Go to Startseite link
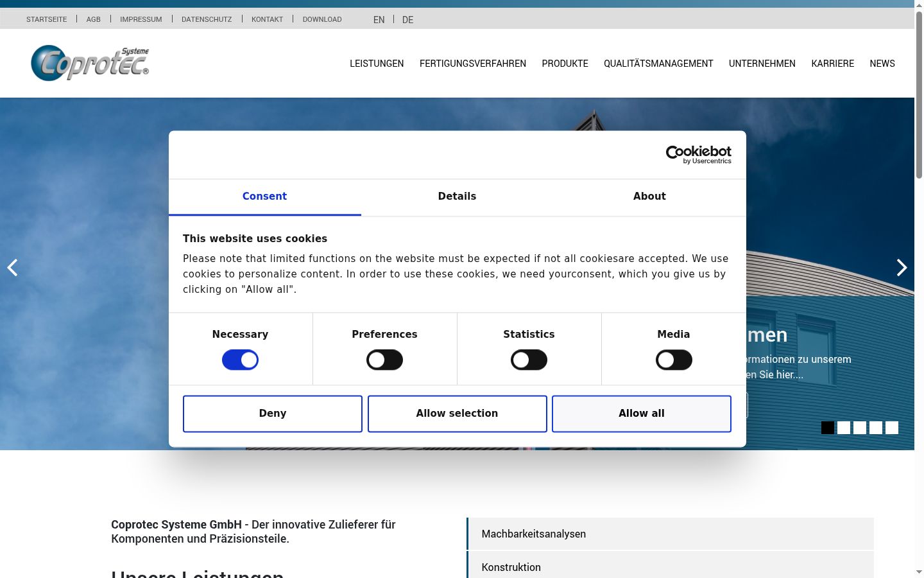The image size is (924, 578). tap(46, 19)
